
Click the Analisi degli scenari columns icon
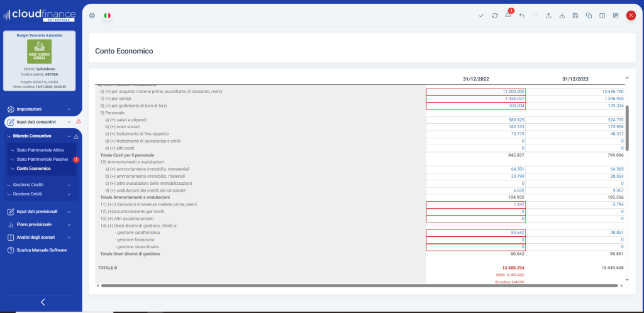[11, 238]
